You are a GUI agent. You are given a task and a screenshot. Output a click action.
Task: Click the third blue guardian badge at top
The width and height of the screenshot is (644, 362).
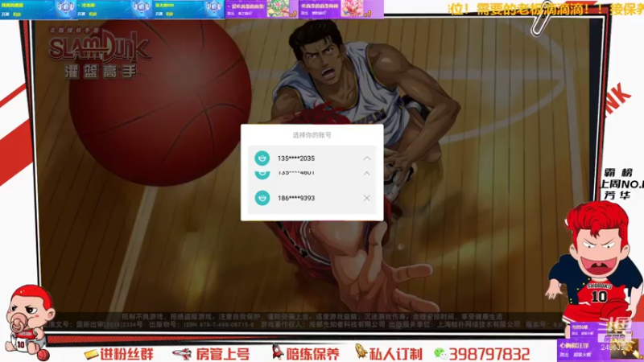click(x=213, y=8)
